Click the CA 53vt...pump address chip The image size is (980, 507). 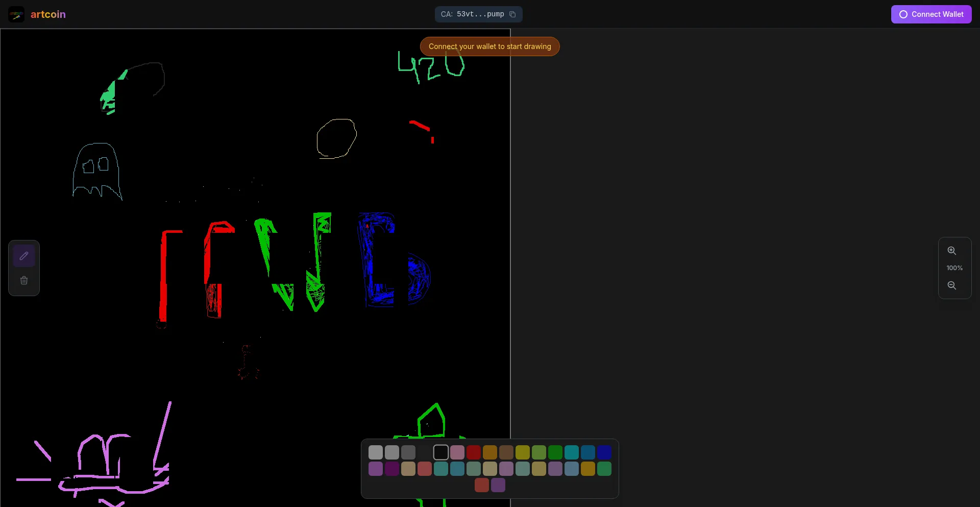coord(479,14)
